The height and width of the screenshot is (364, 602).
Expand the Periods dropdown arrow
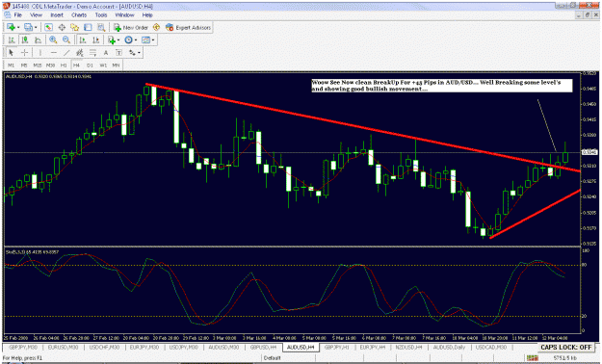coord(136,39)
